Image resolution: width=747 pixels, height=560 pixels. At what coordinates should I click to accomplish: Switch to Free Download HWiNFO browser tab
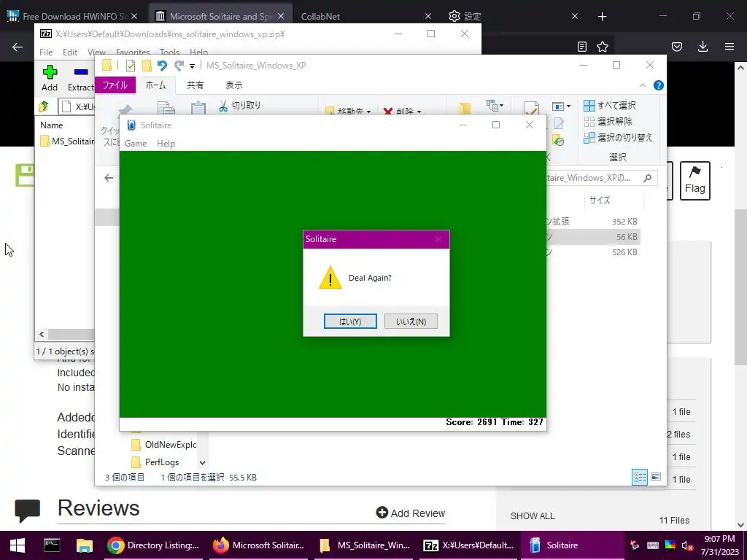(73, 16)
